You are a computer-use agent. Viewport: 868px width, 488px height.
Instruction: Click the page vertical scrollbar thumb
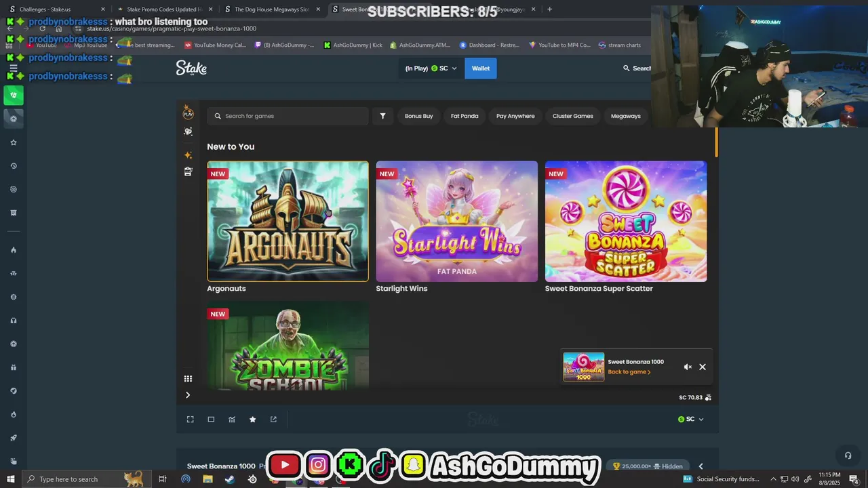pyautogui.click(x=716, y=142)
